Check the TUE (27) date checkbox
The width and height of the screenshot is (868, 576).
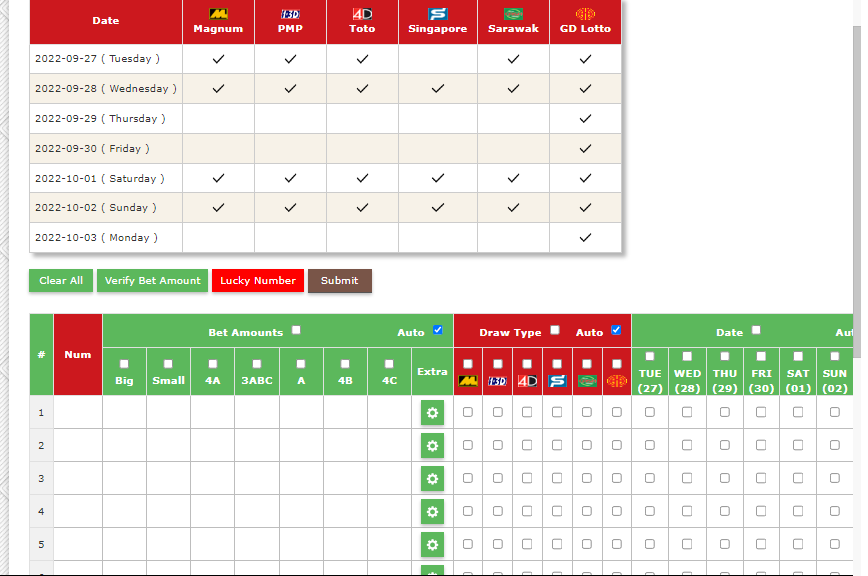650,356
